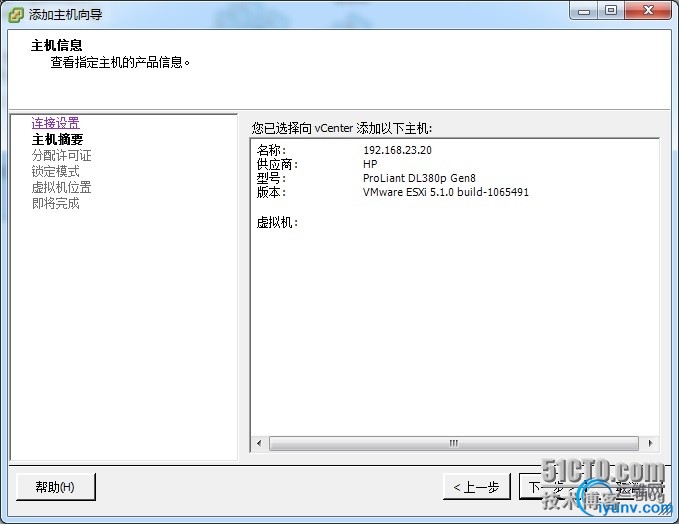Image resolution: width=679 pixels, height=524 pixels.
Task: Click the 帮助(H) button
Action: pyautogui.click(x=55, y=487)
